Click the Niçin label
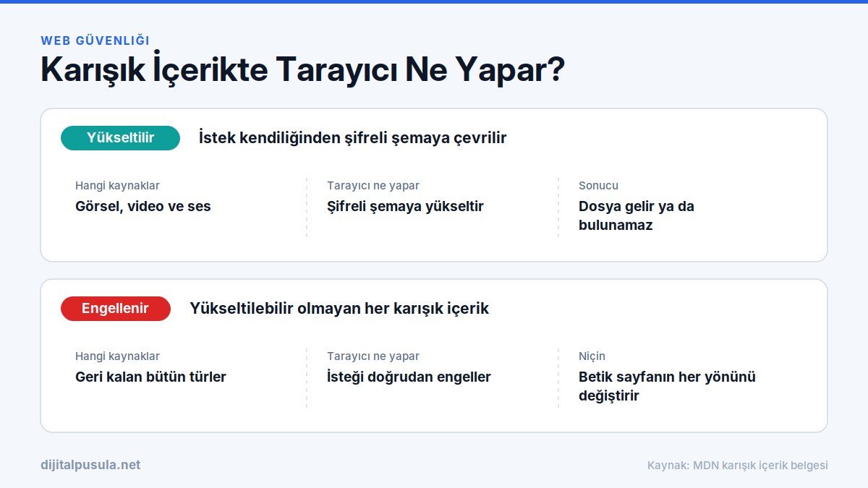The width and height of the screenshot is (868, 488). pyautogui.click(x=592, y=356)
